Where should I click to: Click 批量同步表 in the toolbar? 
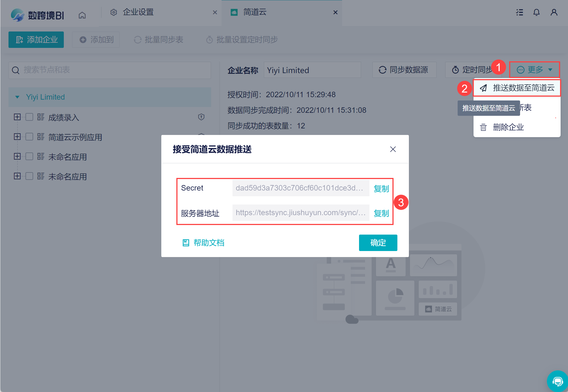click(x=158, y=40)
